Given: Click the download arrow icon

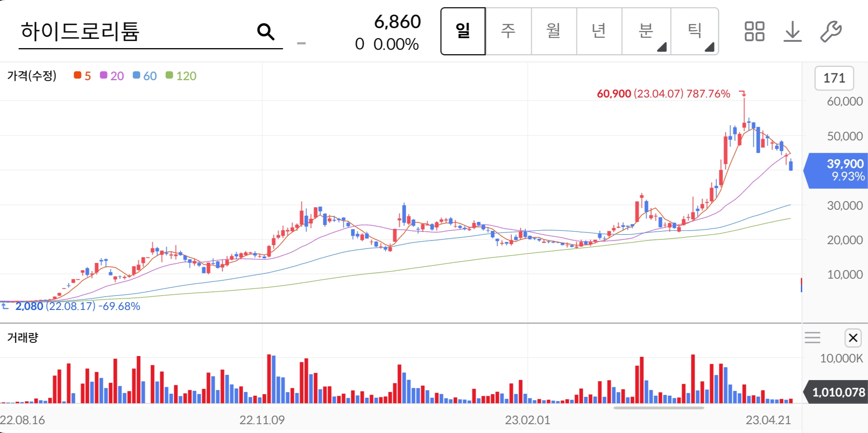Looking at the screenshot, I should (792, 32).
